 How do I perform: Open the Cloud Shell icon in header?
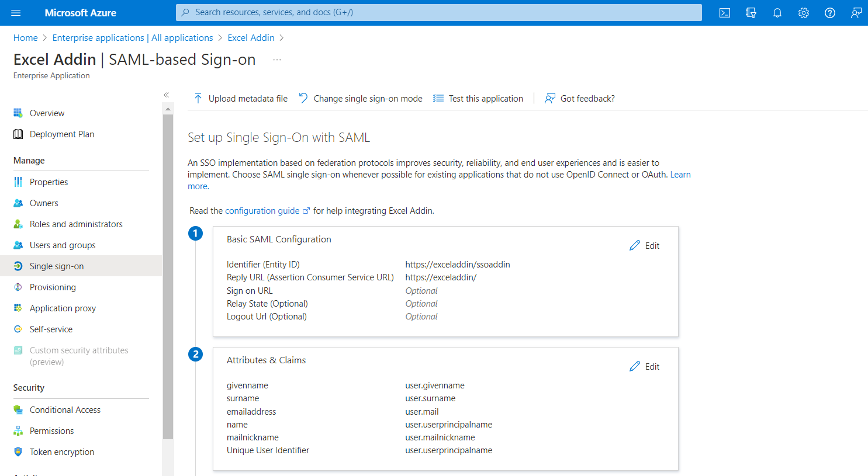(x=725, y=13)
